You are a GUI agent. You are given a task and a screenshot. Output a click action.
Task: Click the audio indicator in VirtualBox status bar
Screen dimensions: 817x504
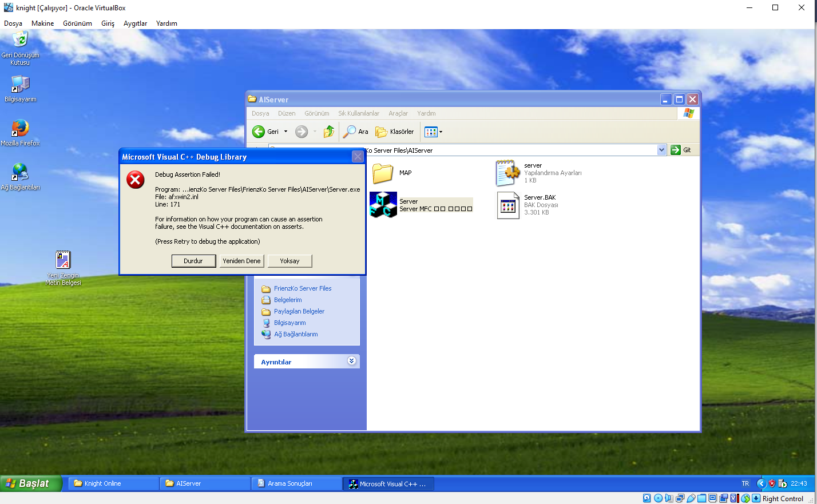point(669,498)
